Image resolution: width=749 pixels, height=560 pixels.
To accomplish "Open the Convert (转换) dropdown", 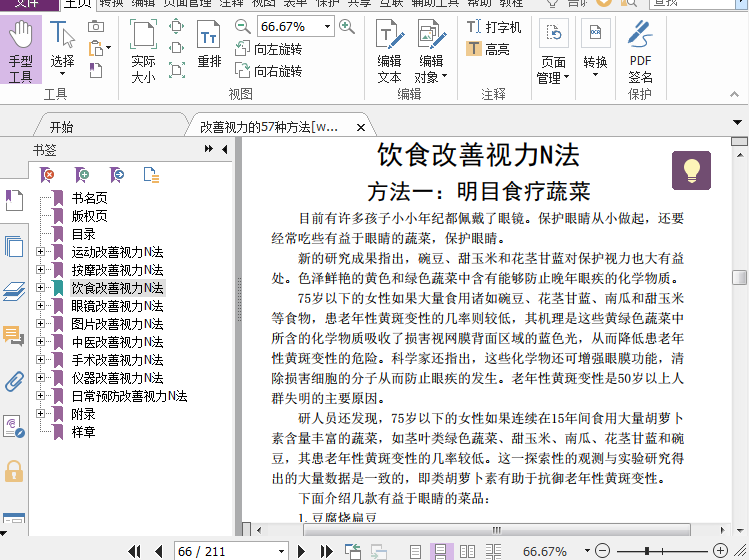I will (x=595, y=50).
